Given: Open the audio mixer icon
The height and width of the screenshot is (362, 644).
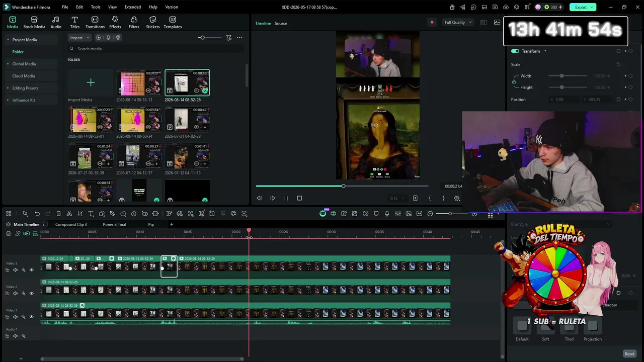Looking at the screenshot, I should tap(398, 214).
